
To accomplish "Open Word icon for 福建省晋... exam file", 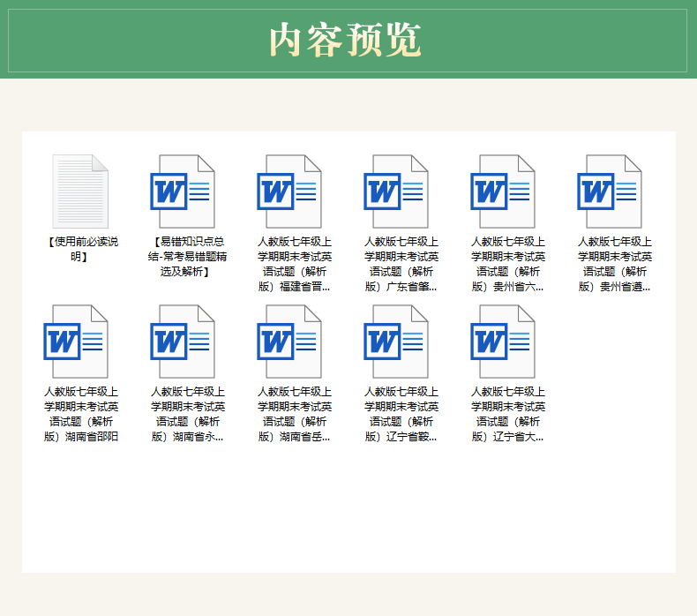I will click(x=289, y=192).
